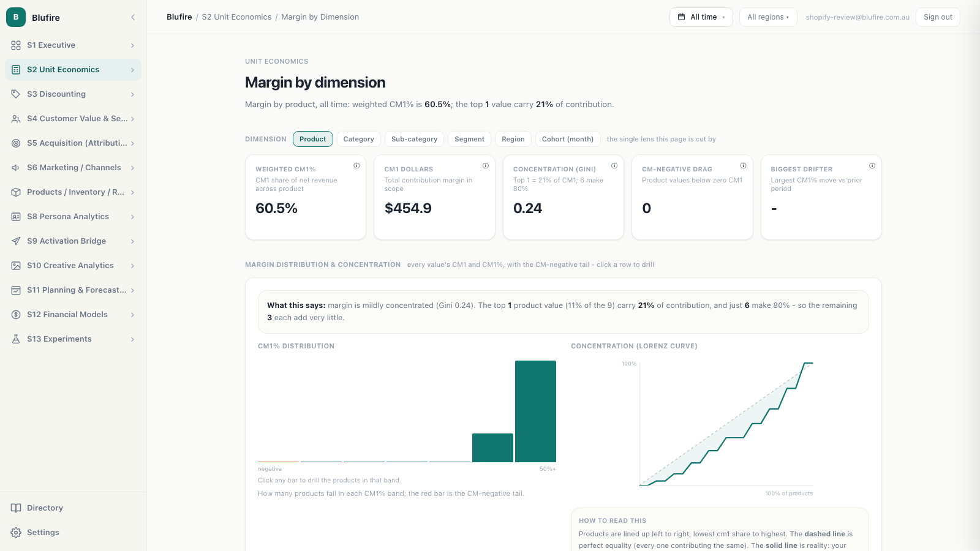Expand the S3 Discounting section

(73, 94)
